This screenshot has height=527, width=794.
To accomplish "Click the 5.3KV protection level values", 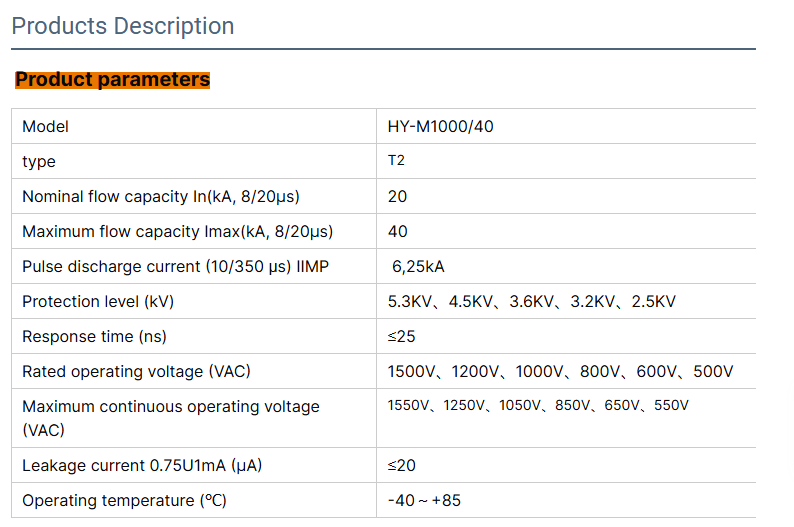I will [531, 302].
